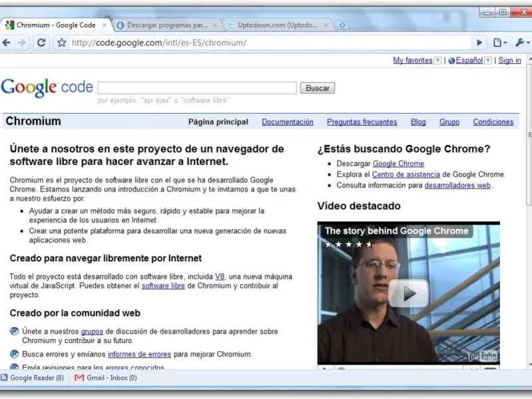Click the Creado por la comunidad web heading
The image size is (532, 399).
coord(75,313)
